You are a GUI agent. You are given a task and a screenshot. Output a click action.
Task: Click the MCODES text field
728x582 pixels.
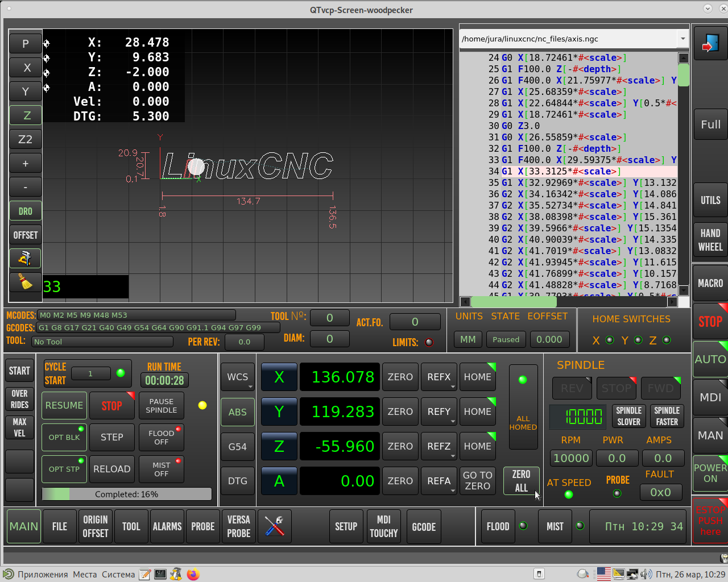(x=136, y=315)
